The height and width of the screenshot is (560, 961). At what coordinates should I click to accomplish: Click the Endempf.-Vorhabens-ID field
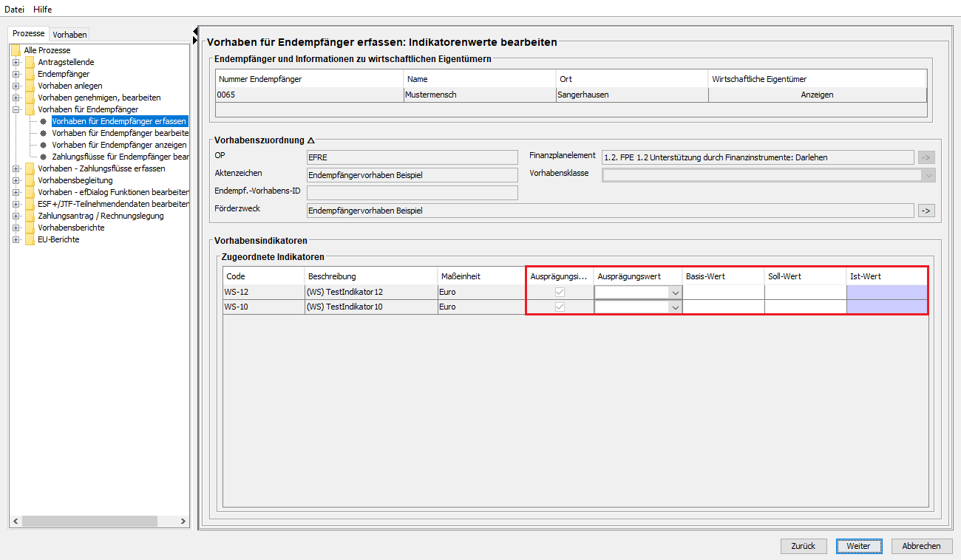tap(412, 193)
